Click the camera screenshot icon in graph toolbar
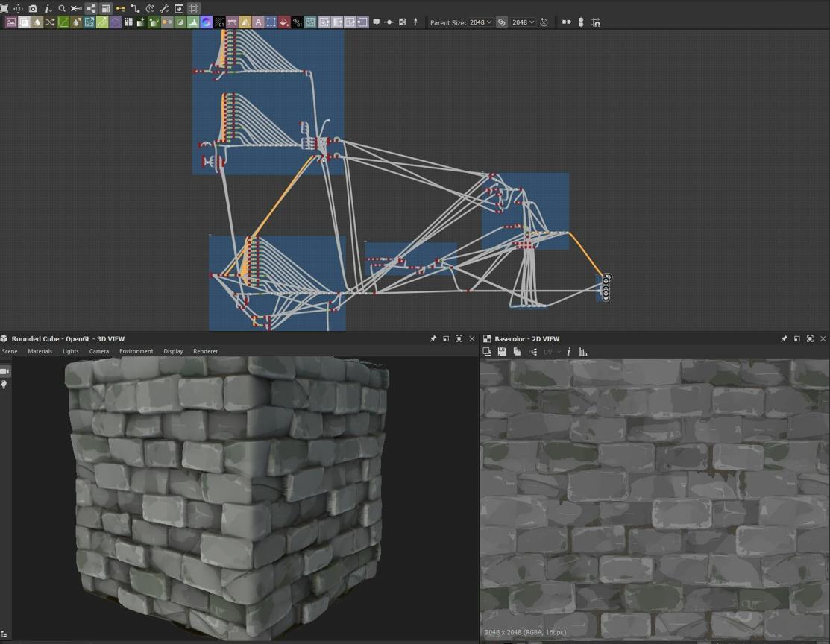Screen dimensions: 830x644 pyautogui.click(x=33, y=8)
